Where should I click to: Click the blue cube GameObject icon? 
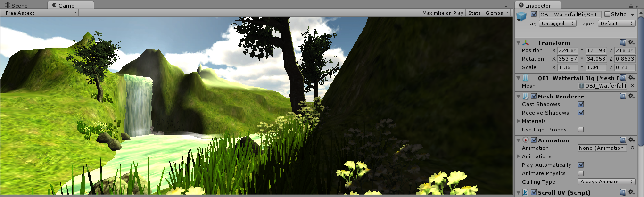[521, 17]
